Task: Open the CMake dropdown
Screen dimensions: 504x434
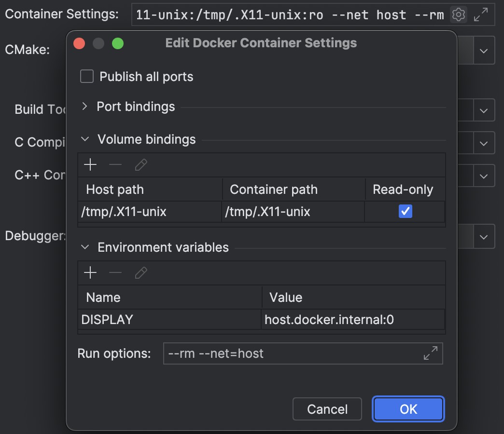Action: 484,50
